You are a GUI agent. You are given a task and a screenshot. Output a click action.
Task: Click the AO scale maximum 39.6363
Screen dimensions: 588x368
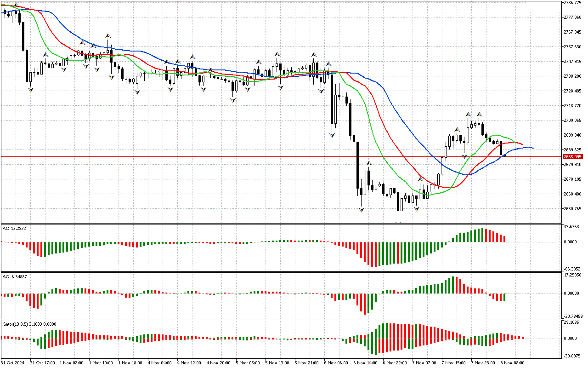click(572, 227)
